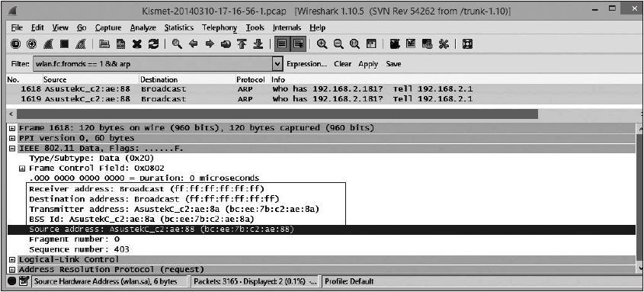Screen dimensions: 644x292
Task: Open the Statistics menu
Action: pyautogui.click(x=178, y=28)
